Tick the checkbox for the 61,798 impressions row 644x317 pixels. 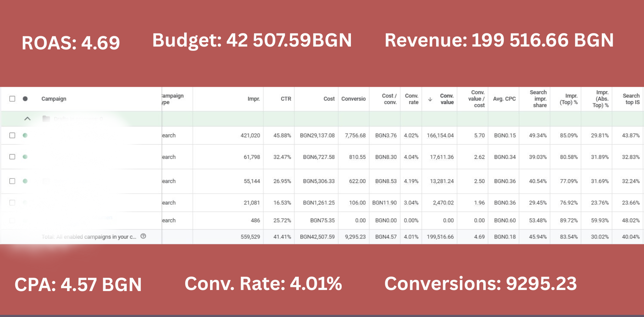(x=12, y=157)
